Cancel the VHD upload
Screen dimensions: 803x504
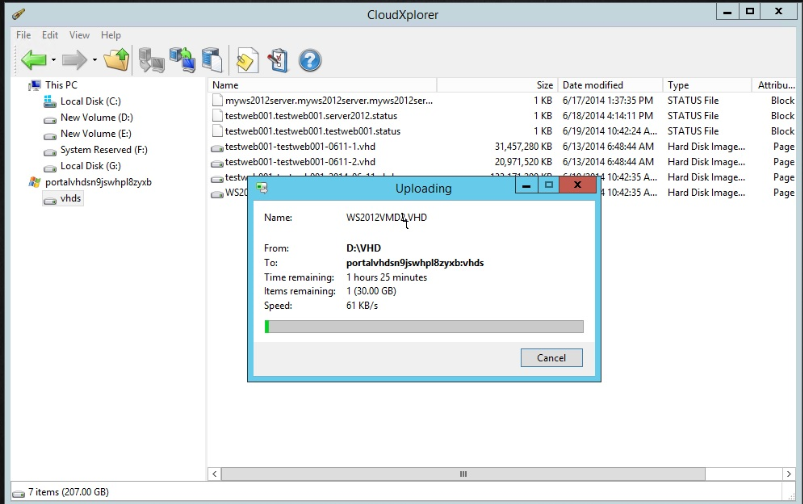point(551,357)
